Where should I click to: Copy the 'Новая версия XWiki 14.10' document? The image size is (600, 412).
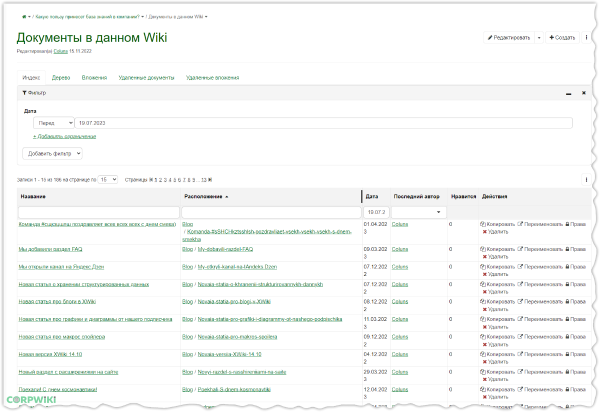[x=497, y=355]
